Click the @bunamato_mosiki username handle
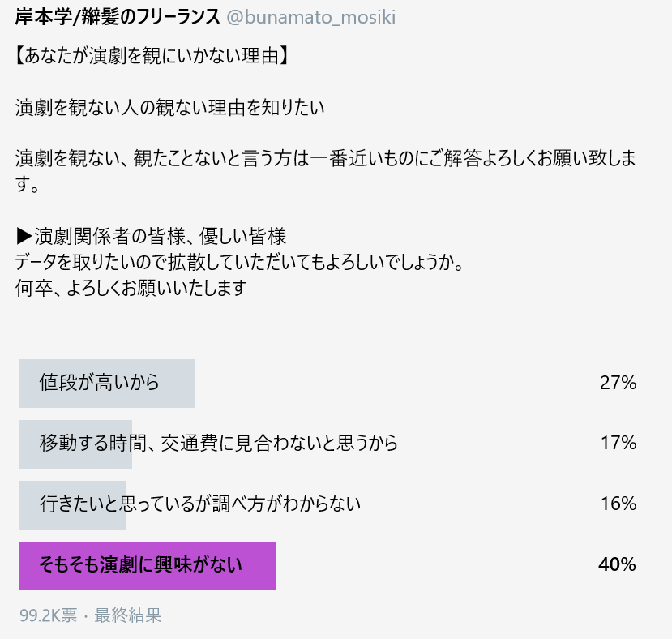Screen dimensions: 672x639 310,18
